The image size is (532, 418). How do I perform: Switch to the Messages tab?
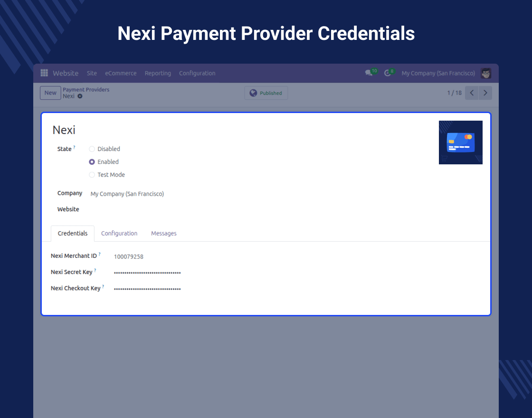coord(163,233)
